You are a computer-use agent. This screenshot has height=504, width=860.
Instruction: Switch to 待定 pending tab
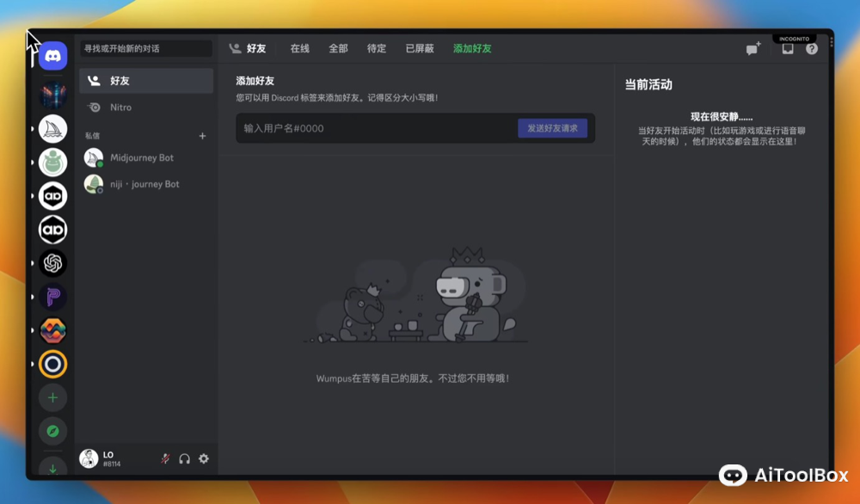(x=377, y=49)
